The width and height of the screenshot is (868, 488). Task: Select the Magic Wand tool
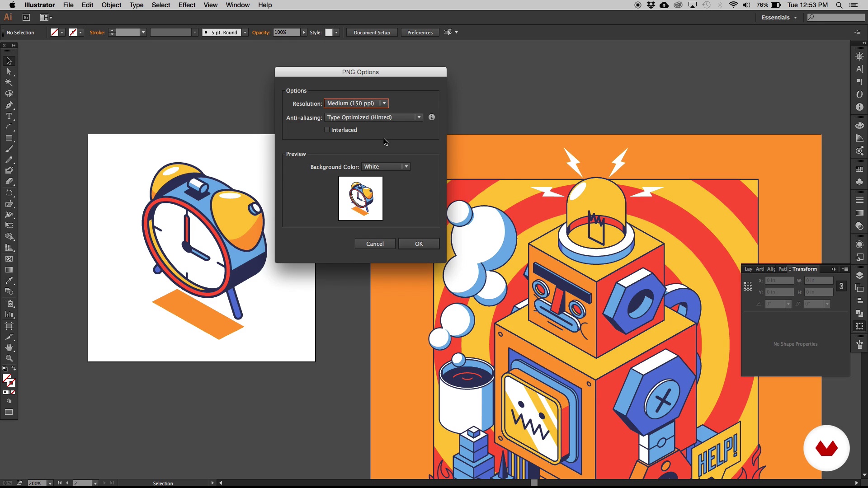click(9, 83)
